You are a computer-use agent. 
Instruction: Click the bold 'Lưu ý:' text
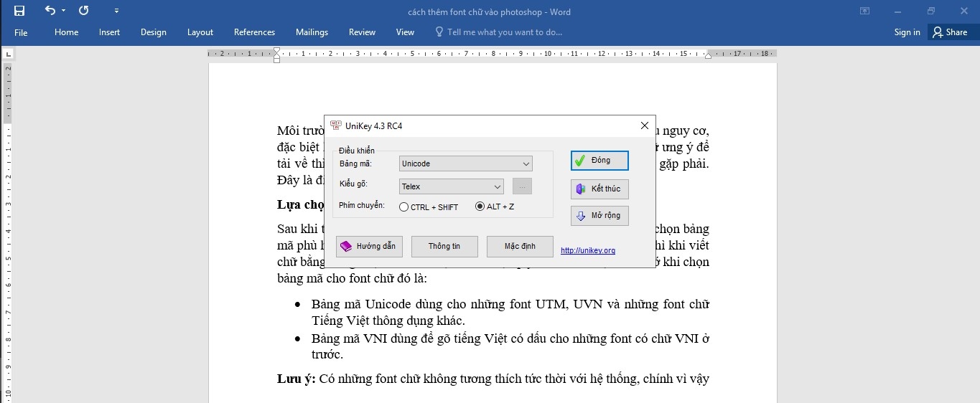297,379
